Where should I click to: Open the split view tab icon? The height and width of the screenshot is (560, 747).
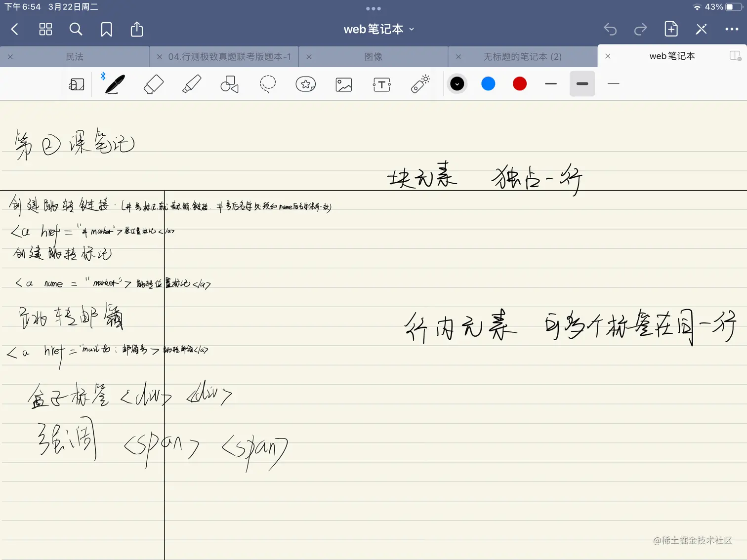(735, 56)
